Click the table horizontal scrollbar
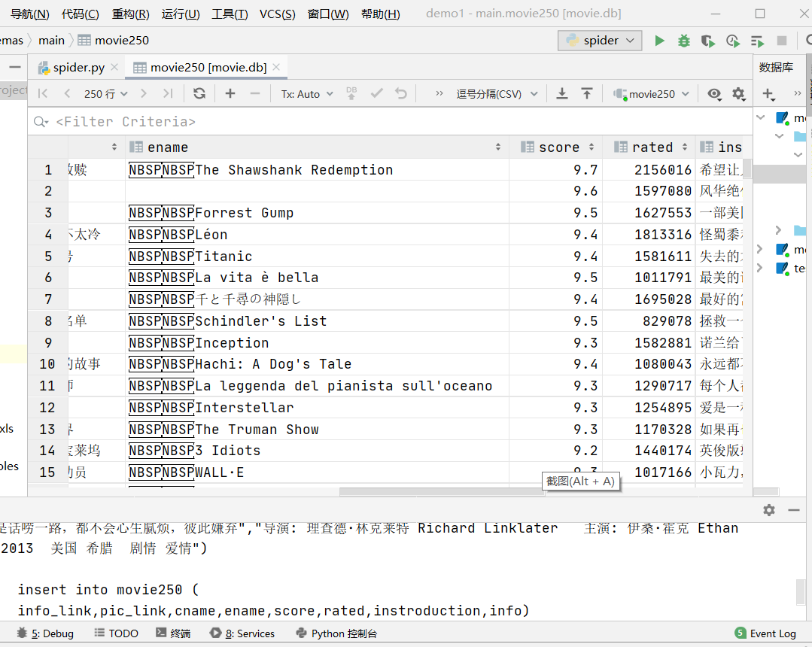 [x=442, y=492]
